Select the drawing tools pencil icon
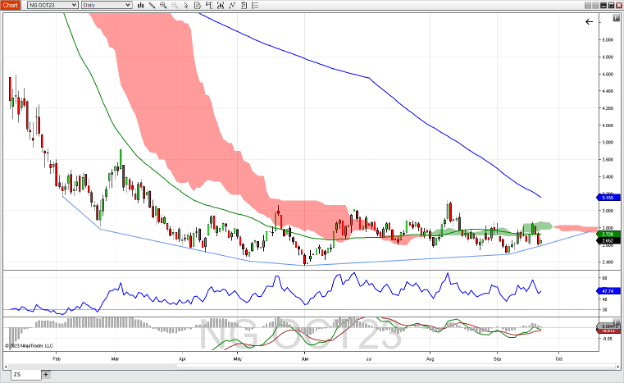The height and width of the screenshot is (384, 624). [152, 5]
